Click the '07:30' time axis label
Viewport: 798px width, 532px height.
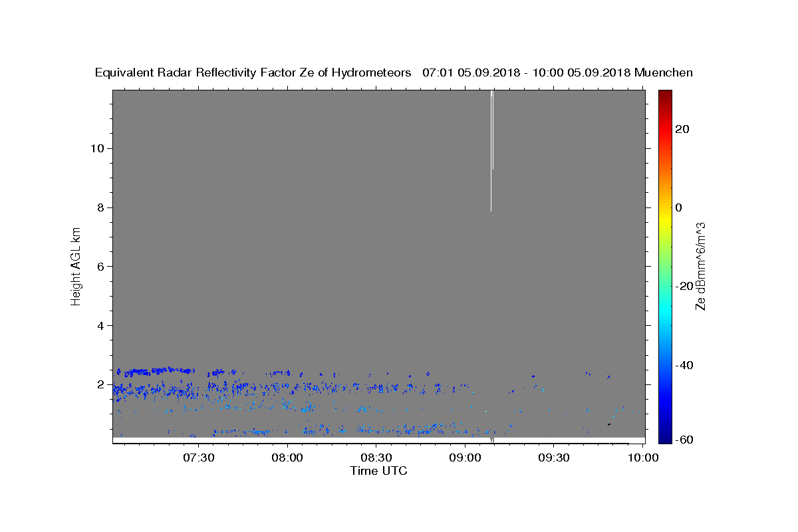[x=199, y=458]
